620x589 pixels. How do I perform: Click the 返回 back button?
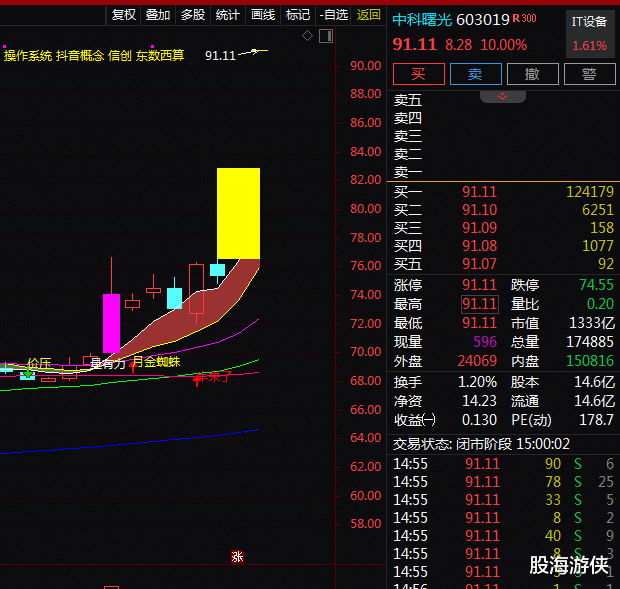coord(369,14)
